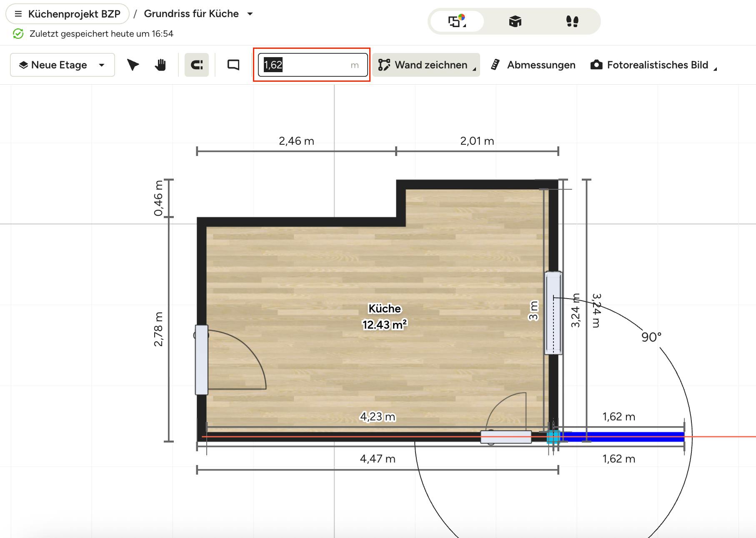
Task: Click the wall length input field showing 1,62
Action: click(306, 65)
